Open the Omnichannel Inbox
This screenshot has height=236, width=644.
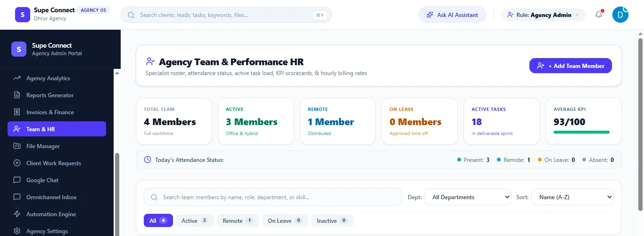(x=57, y=197)
